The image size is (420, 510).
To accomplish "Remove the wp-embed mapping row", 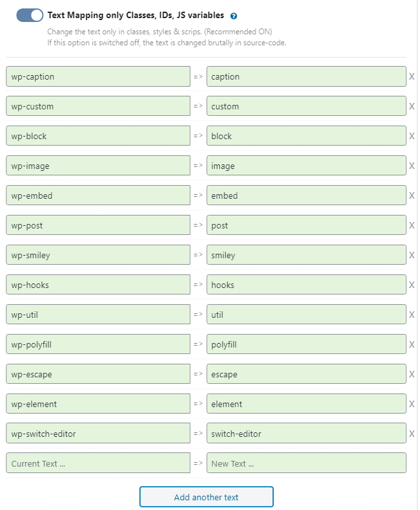I will click(412, 196).
